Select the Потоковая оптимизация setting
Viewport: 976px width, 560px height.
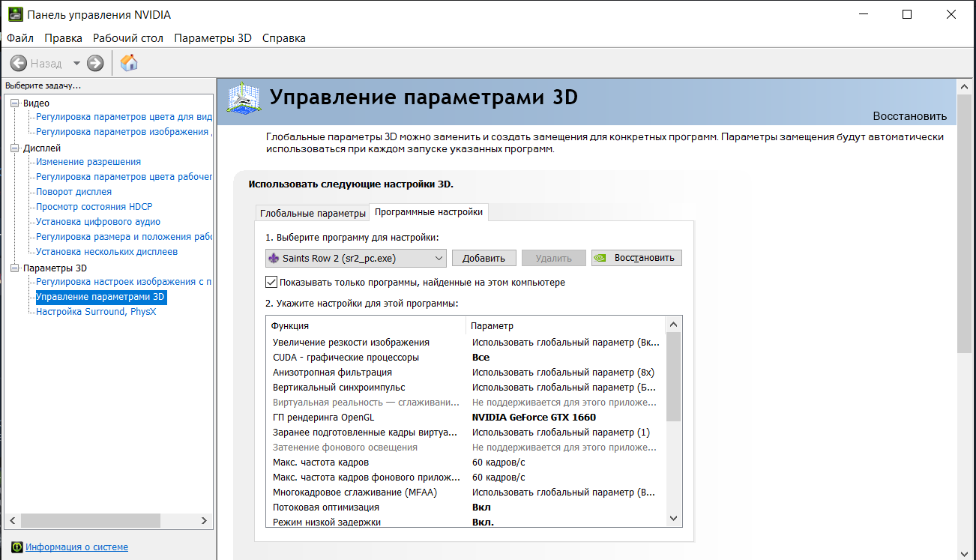pyautogui.click(x=466, y=508)
